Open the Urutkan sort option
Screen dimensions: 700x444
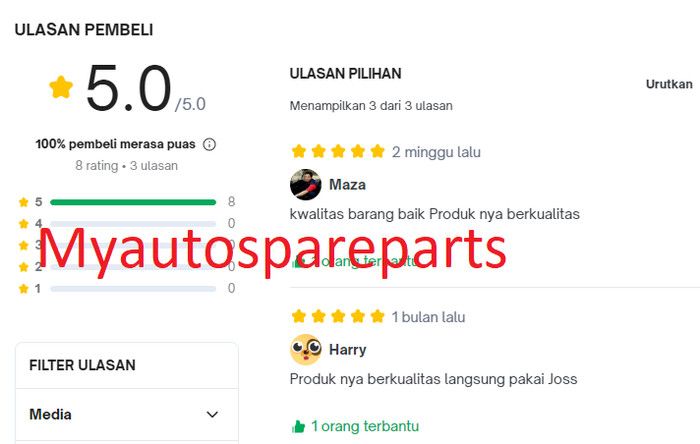tap(669, 84)
